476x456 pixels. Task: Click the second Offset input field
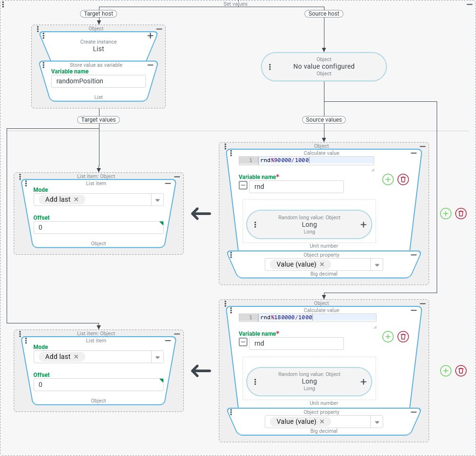[99, 384]
